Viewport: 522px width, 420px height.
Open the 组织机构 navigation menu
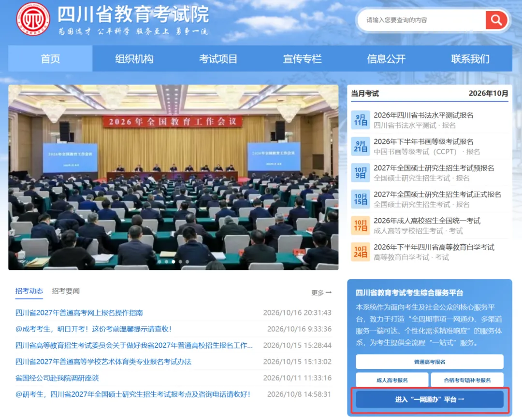click(134, 58)
